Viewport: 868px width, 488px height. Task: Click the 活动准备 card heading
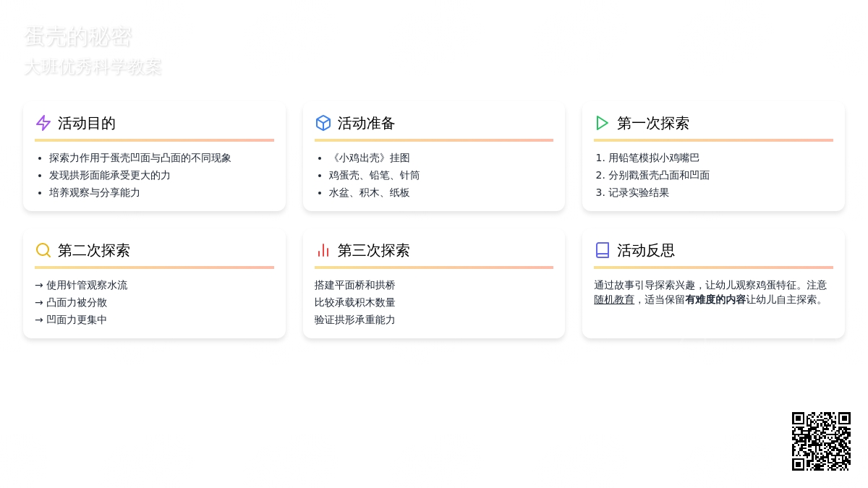pos(367,124)
